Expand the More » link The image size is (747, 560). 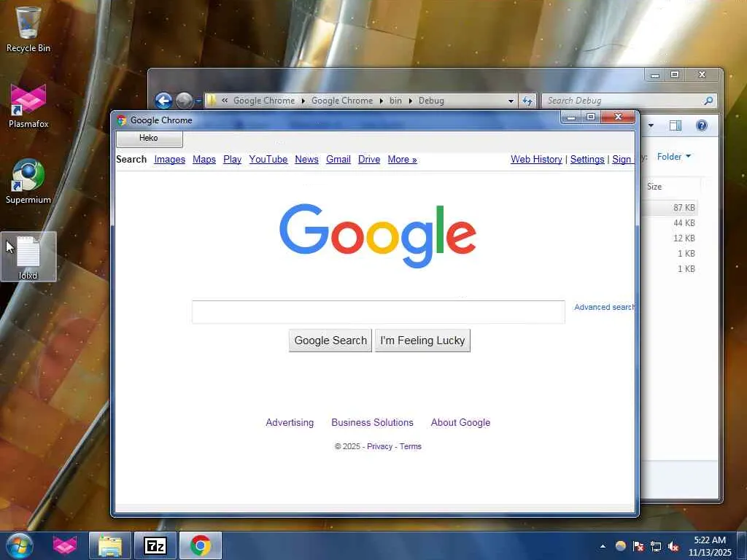coord(402,160)
